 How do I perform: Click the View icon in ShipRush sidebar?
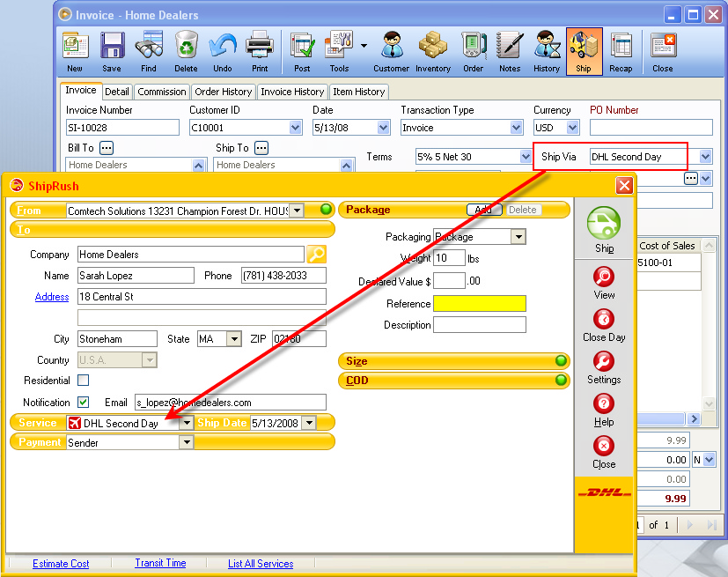point(604,277)
